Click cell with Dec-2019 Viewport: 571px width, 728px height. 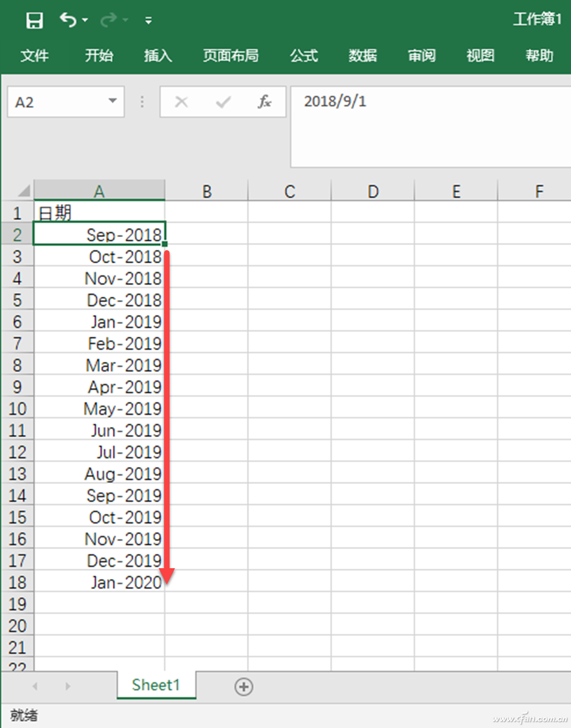click(x=99, y=561)
